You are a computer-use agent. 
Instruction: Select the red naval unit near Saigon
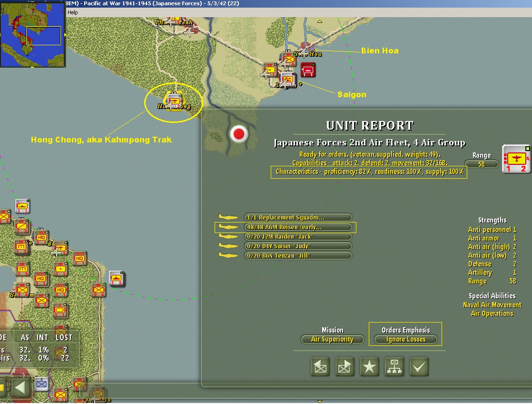(x=308, y=70)
